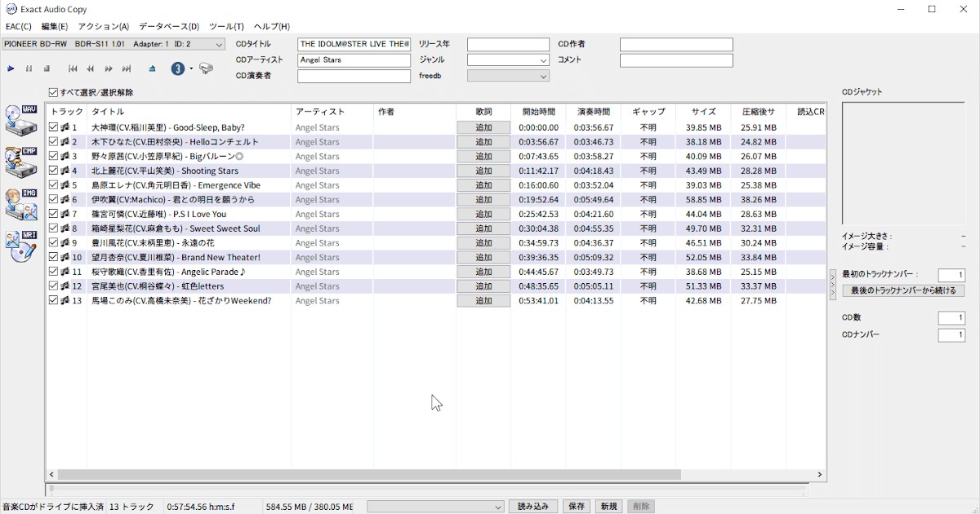Fast forward playback icon

109,69
